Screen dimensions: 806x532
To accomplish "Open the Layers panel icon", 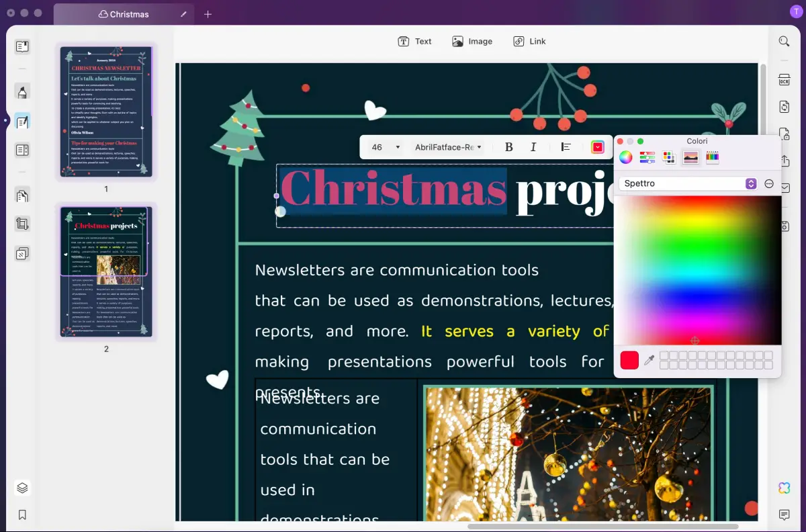I will click(22, 488).
